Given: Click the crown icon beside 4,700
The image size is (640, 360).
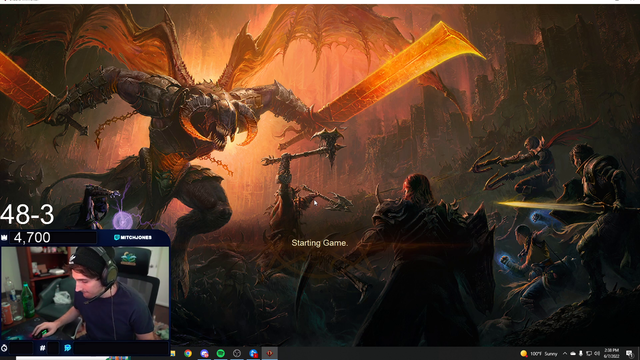Looking at the screenshot, I should [4, 238].
